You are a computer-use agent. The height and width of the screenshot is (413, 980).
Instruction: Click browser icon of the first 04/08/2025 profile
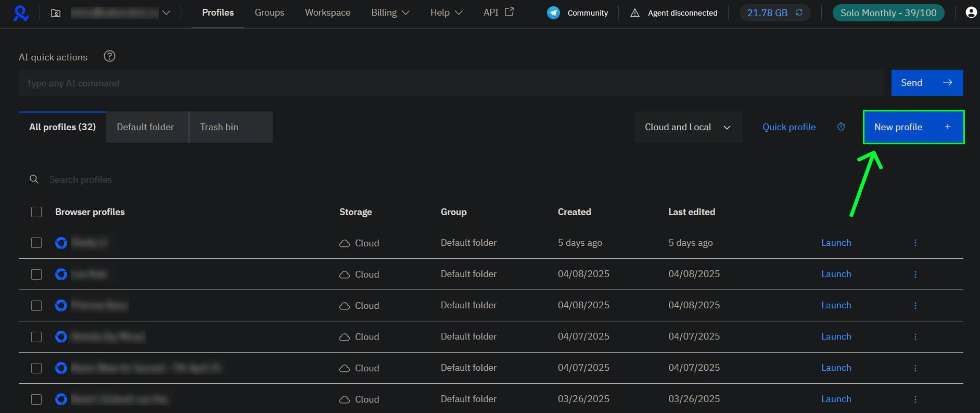(61, 274)
